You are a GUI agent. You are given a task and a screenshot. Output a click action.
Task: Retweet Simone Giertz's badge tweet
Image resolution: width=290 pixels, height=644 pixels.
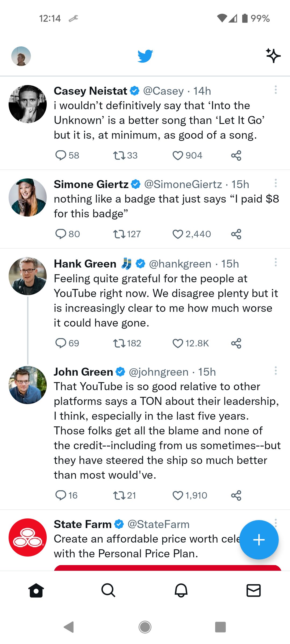119,234
